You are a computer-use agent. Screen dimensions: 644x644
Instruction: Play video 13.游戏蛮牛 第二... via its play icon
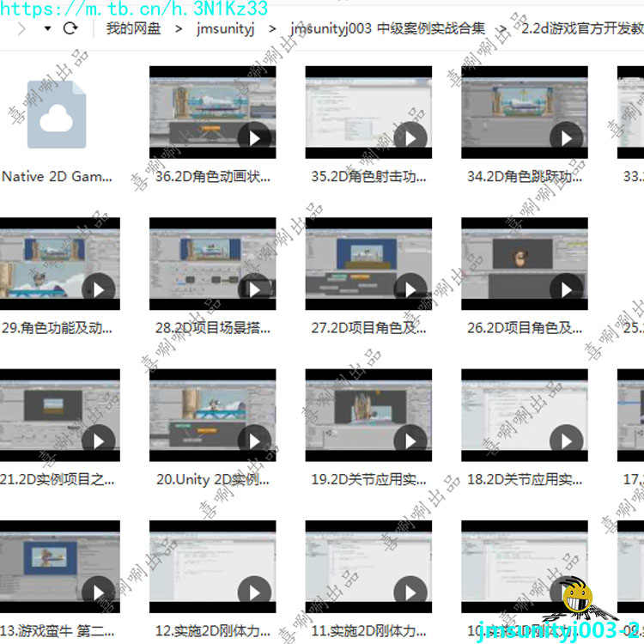(x=98, y=593)
